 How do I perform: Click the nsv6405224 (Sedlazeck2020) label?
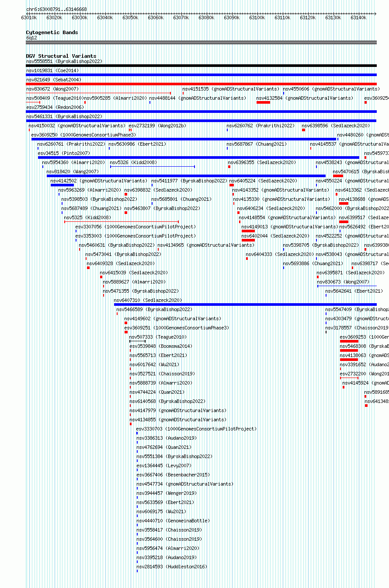[x=263, y=181]
